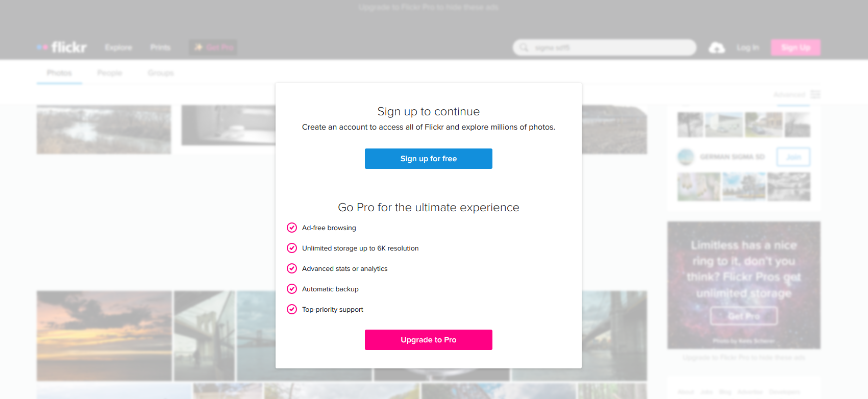Click 'Upgrade to Flickr Pro' link below the ad
This screenshot has width=868, height=399.
coord(744,358)
